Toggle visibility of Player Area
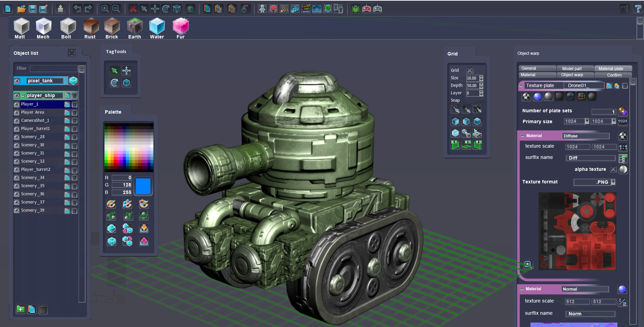 tap(17, 112)
